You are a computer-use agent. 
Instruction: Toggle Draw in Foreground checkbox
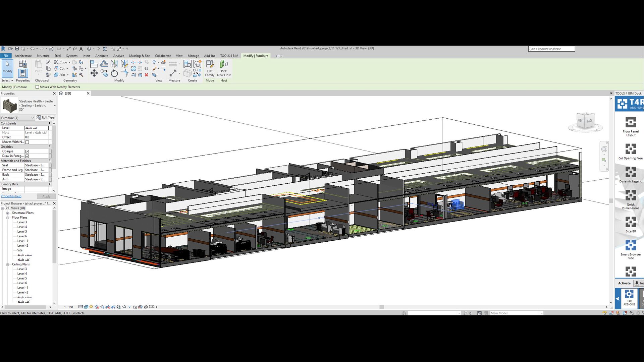[27, 156]
